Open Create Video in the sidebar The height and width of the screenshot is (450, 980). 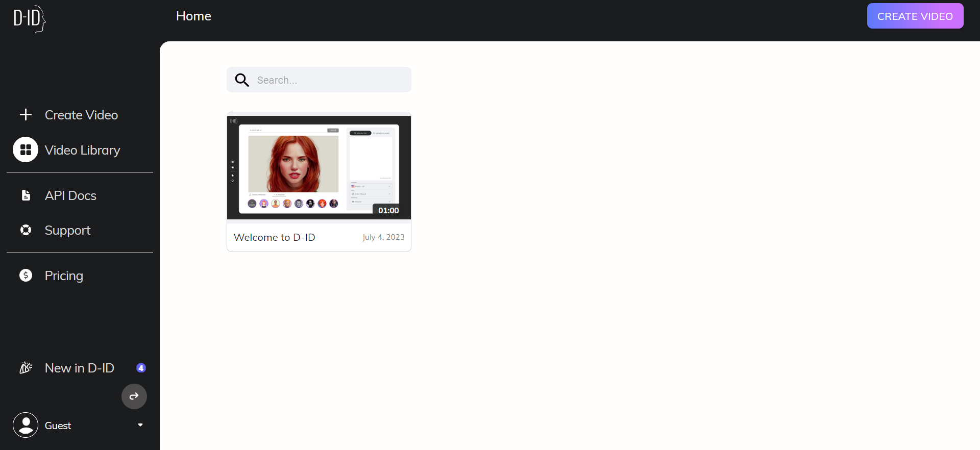81,115
